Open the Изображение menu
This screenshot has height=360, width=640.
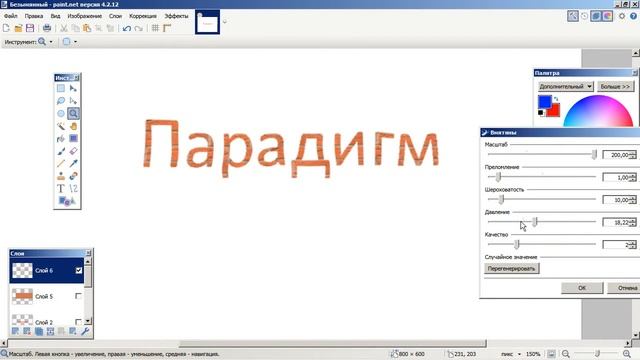point(84,16)
